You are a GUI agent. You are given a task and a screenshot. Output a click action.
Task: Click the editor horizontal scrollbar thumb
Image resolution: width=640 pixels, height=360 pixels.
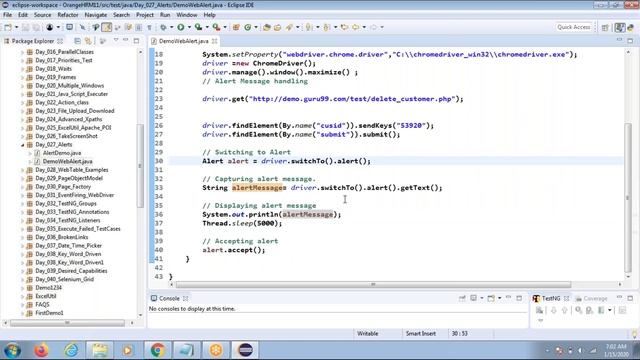[373, 284]
